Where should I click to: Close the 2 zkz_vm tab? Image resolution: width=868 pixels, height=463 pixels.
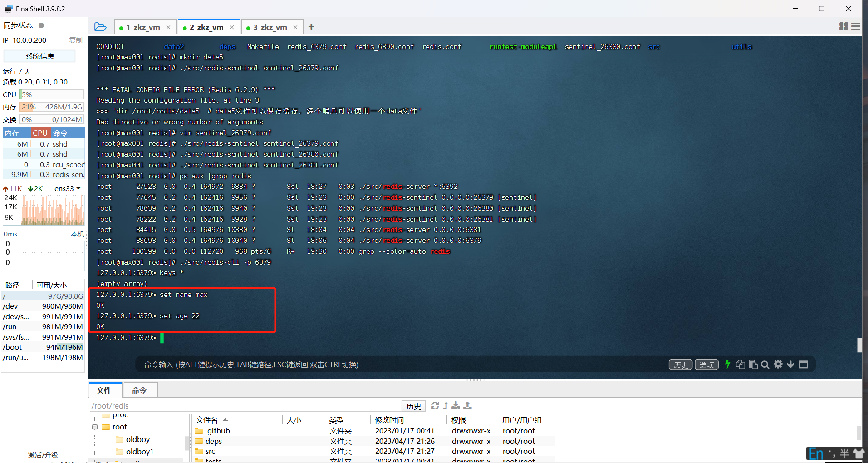[x=232, y=27]
